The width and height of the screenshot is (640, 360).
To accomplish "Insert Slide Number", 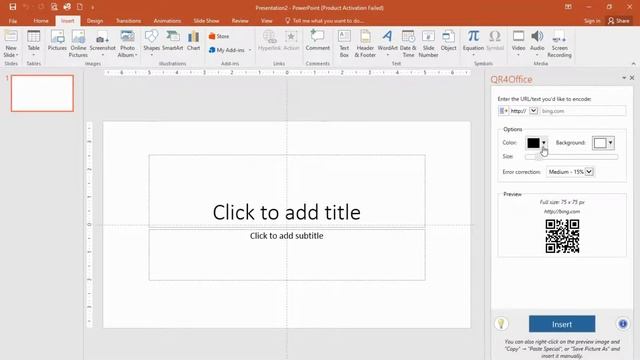I will pyautogui.click(x=428, y=44).
